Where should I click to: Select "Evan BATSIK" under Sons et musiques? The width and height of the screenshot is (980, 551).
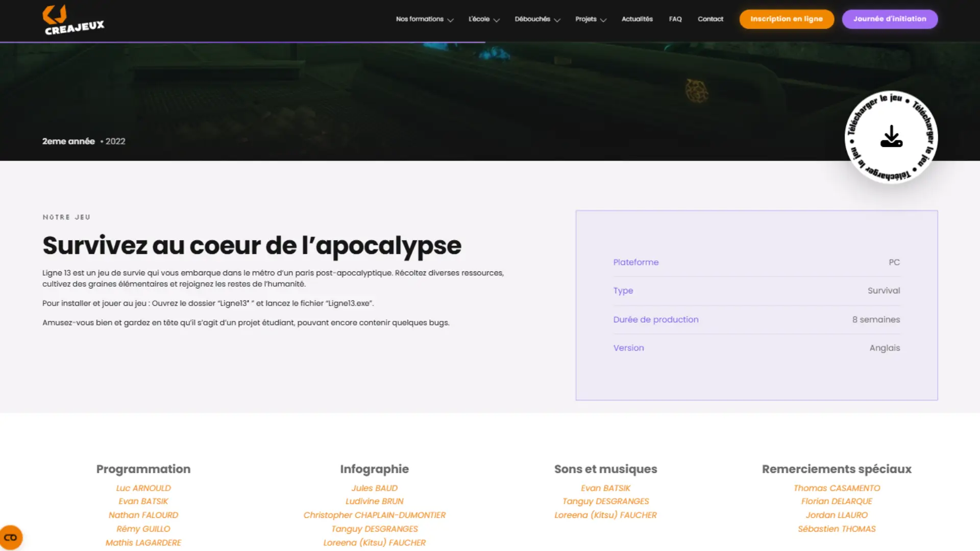click(x=605, y=488)
